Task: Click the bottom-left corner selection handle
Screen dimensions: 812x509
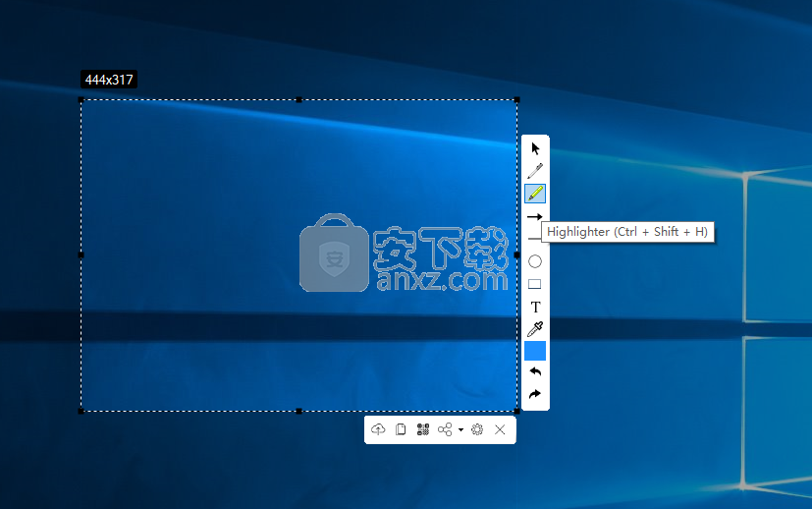Action: (81, 411)
